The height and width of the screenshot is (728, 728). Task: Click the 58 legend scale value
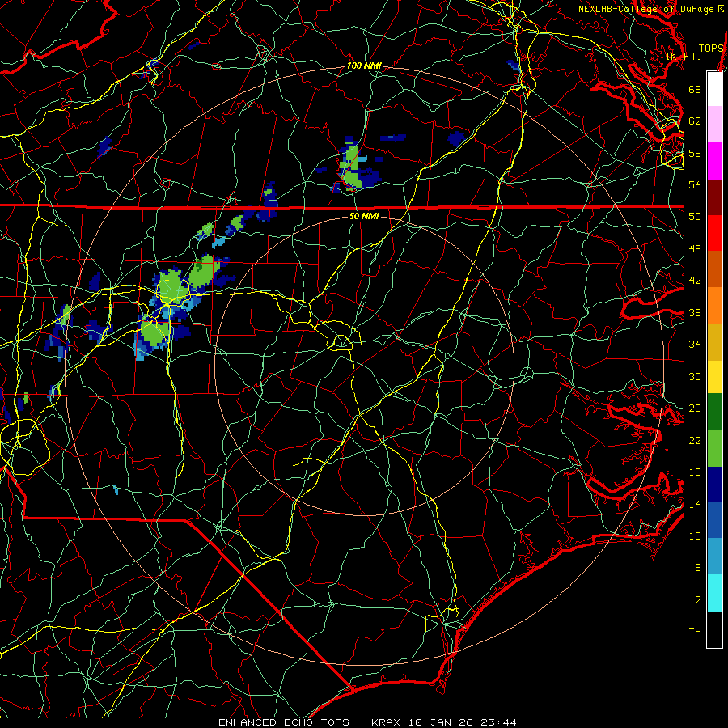695,153
